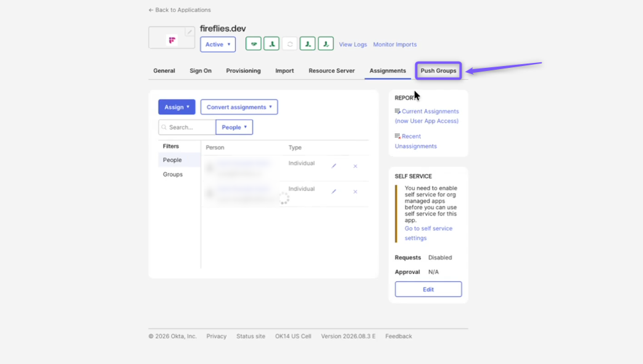Click the Requests Disabled value

pyautogui.click(x=440, y=257)
